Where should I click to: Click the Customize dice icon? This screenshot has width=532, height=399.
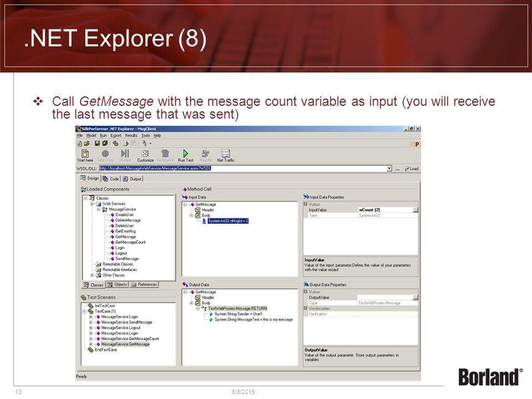pos(145,154)
